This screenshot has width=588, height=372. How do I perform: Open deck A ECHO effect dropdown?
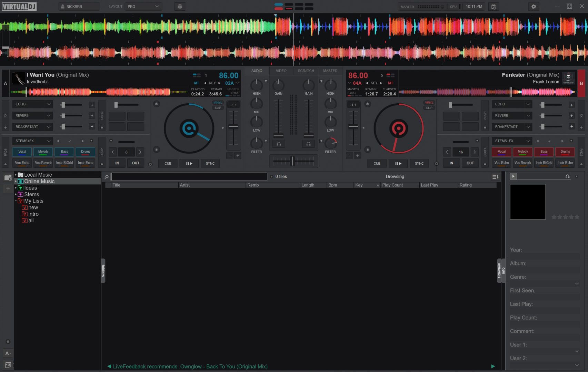pos(32,104)
